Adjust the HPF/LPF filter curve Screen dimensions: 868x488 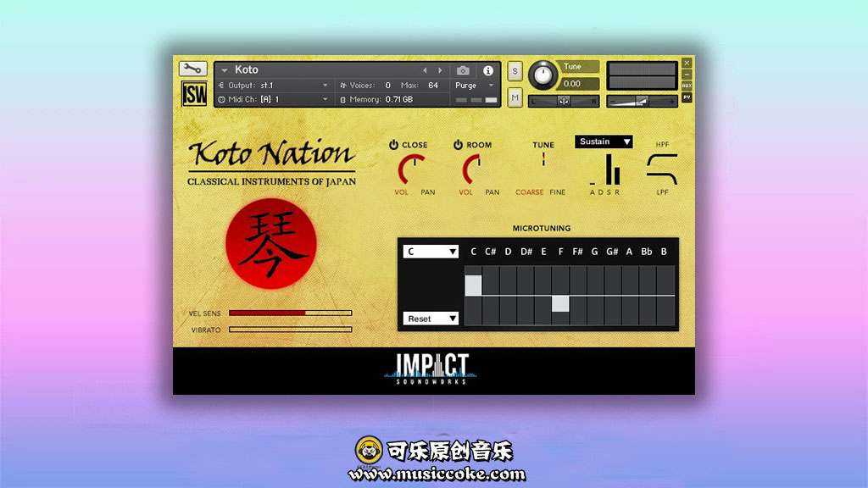coord(662,169)
